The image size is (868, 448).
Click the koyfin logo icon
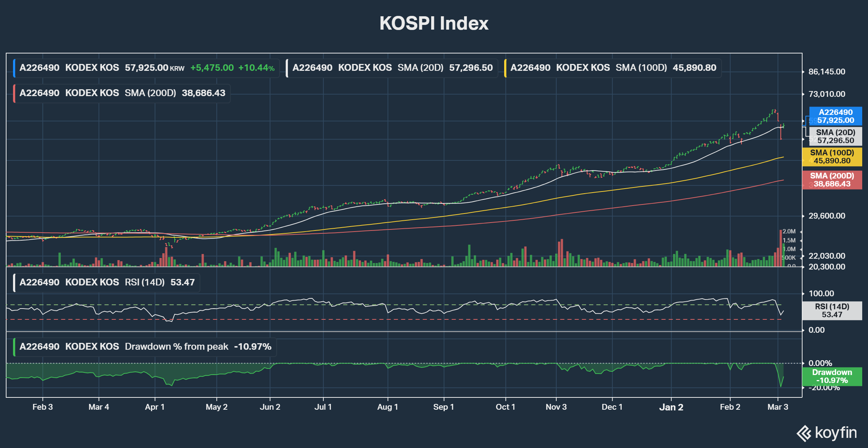tap(804, 433)
